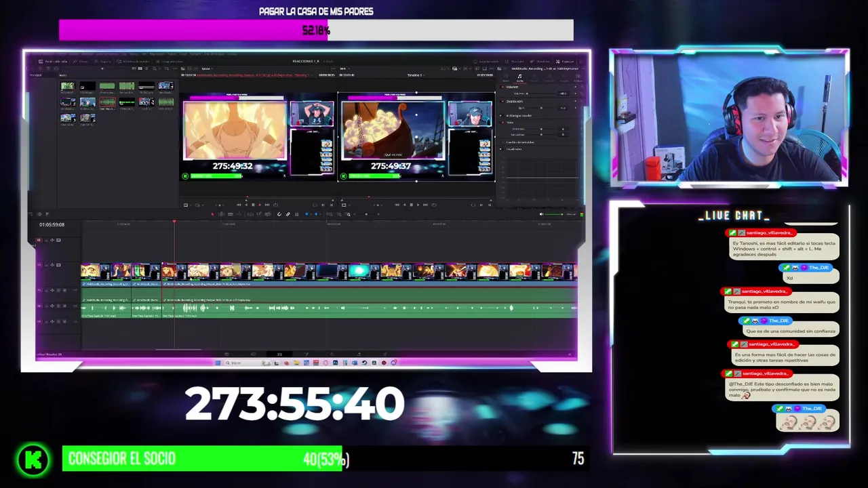Switch to the Video tab in the Inspector
Image resolution: width=868 pixels, height=488 pixels.
tap(506, 79)
